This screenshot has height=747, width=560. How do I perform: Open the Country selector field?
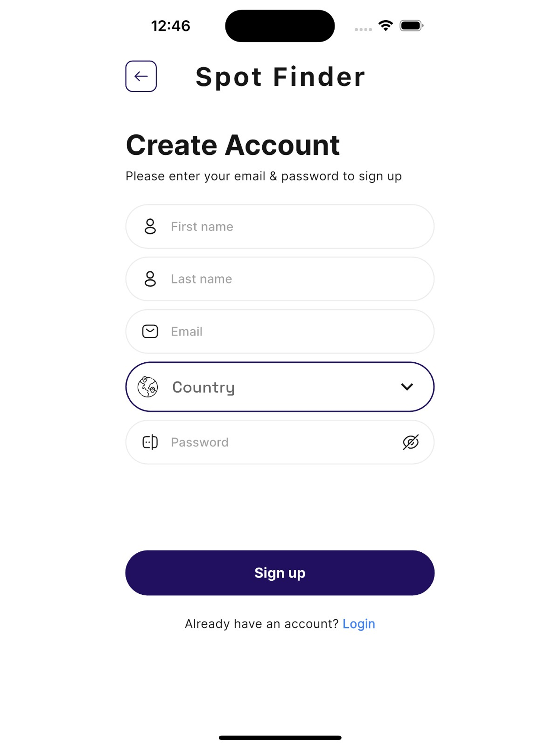pos(280,387)
